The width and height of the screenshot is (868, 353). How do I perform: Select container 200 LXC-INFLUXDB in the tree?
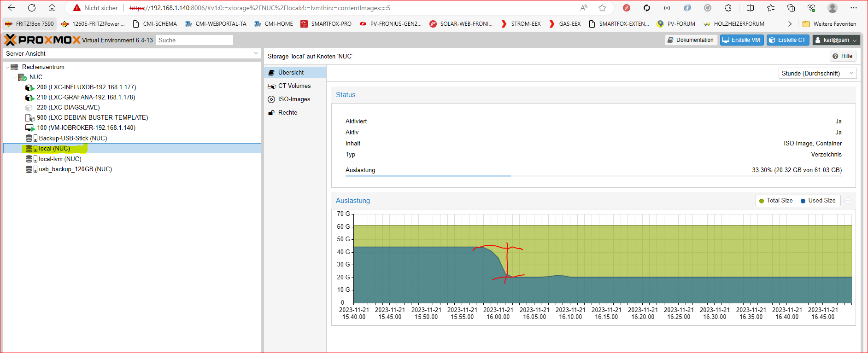(x=86, y=87)
